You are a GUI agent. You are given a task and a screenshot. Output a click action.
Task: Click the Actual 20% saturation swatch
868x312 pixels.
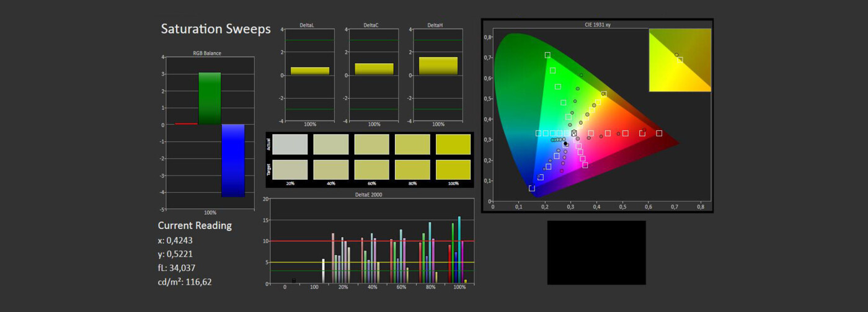[x=290, y=144]
